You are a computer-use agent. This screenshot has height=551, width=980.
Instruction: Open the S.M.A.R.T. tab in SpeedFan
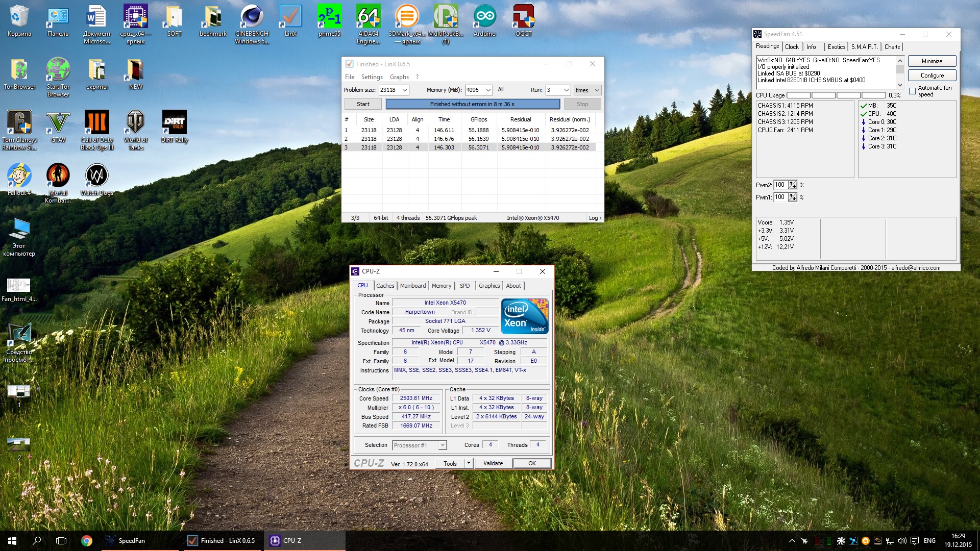[864, 47]
